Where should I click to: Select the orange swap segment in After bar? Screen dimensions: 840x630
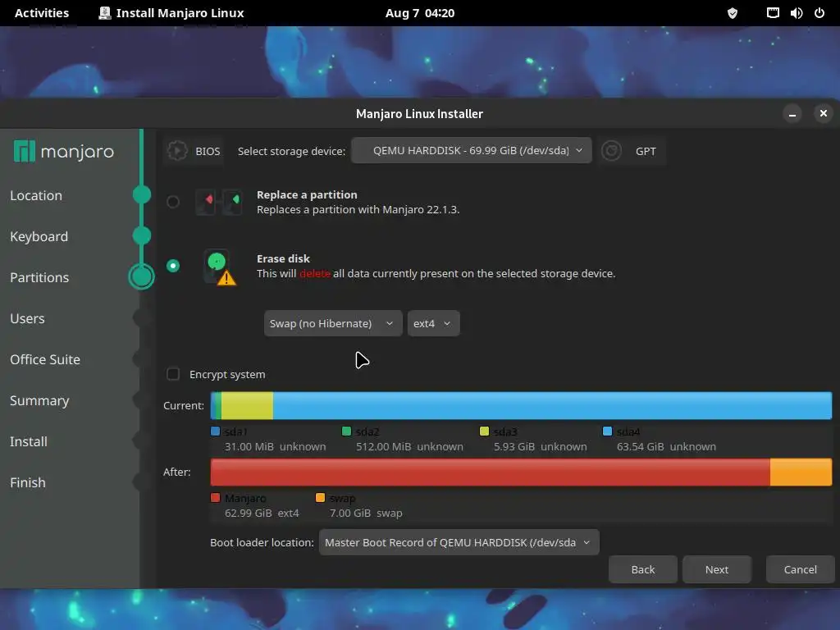click(801, 472)
